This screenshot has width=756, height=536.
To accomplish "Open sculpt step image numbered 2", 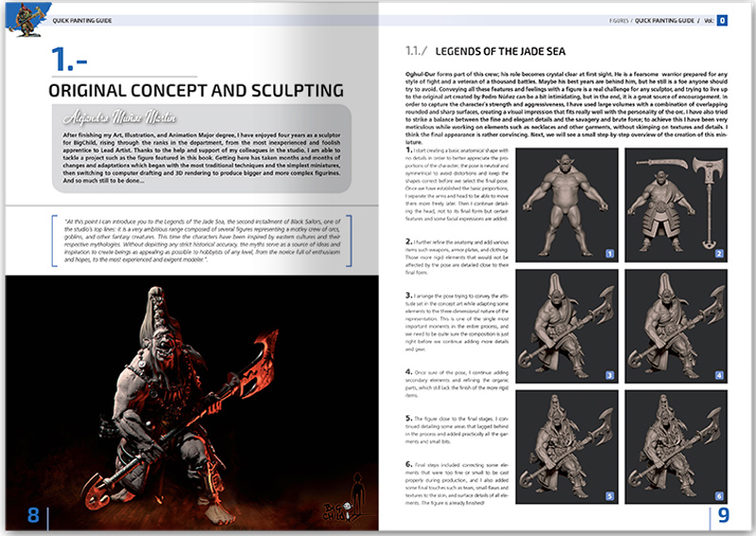I will 676,205.
